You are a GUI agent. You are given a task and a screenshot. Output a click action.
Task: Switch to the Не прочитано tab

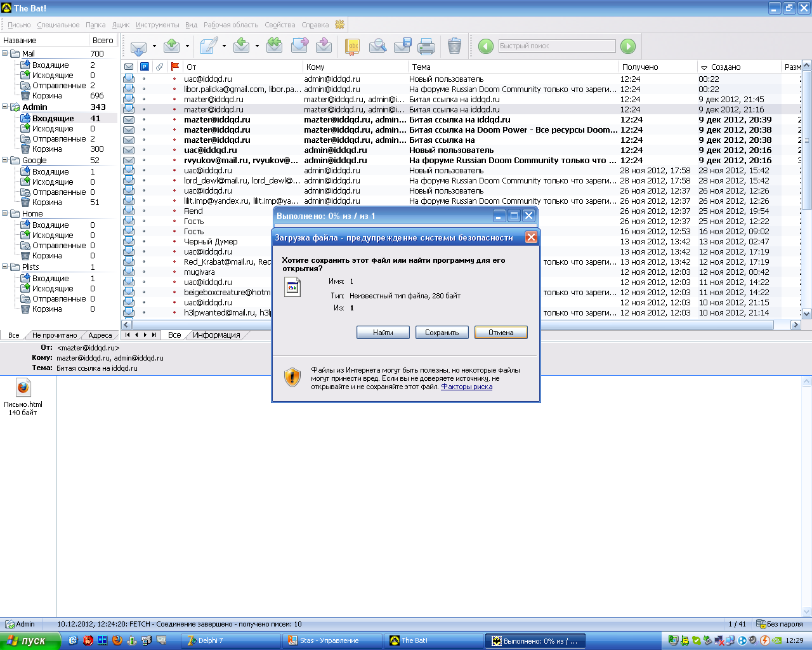55,335
